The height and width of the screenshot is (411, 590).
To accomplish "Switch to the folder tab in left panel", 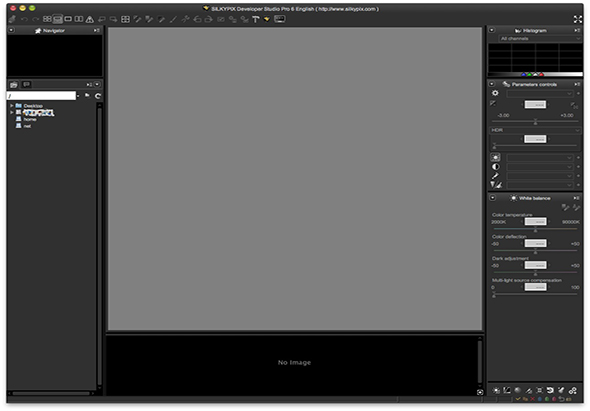I will click(14, 85).
